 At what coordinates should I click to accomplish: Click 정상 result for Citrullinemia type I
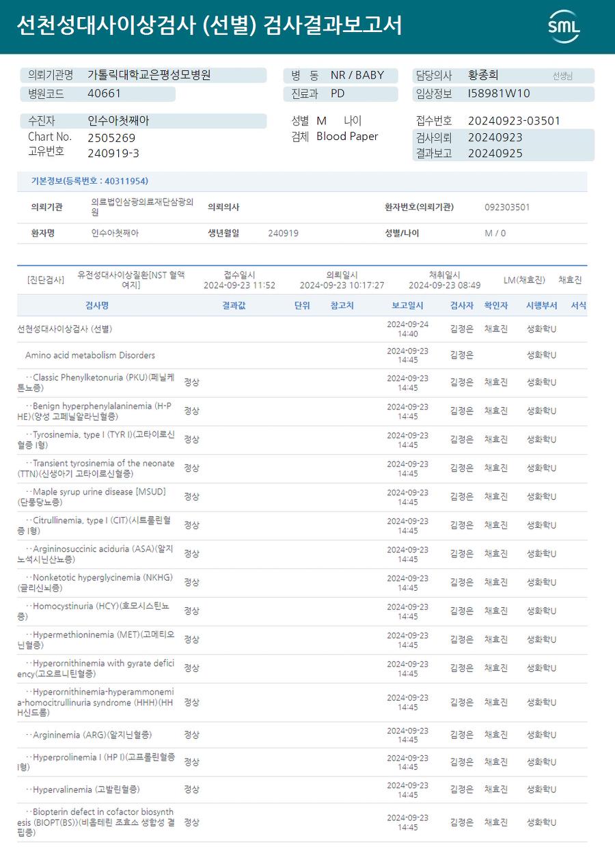[191, 525]
